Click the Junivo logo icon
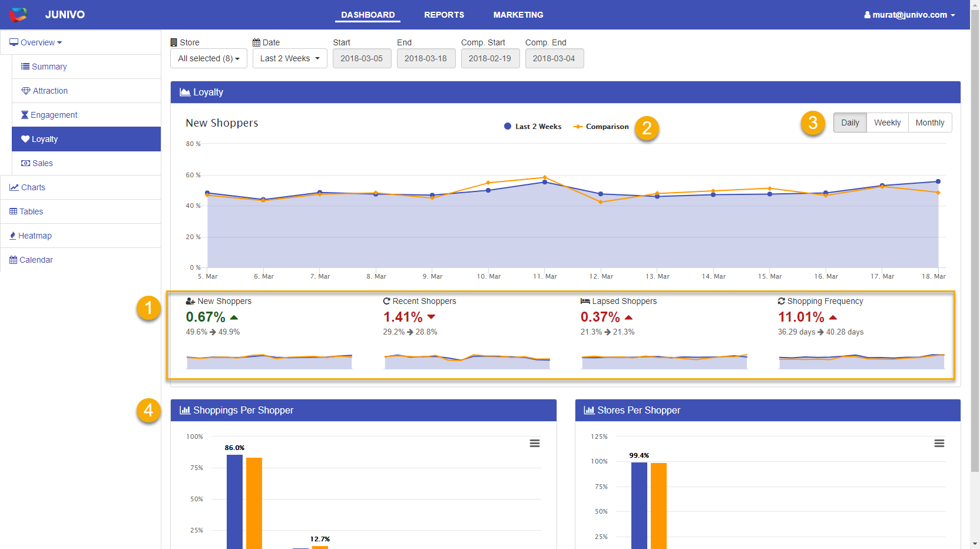Viewport: 980px width, 549px height. [18, 15]
